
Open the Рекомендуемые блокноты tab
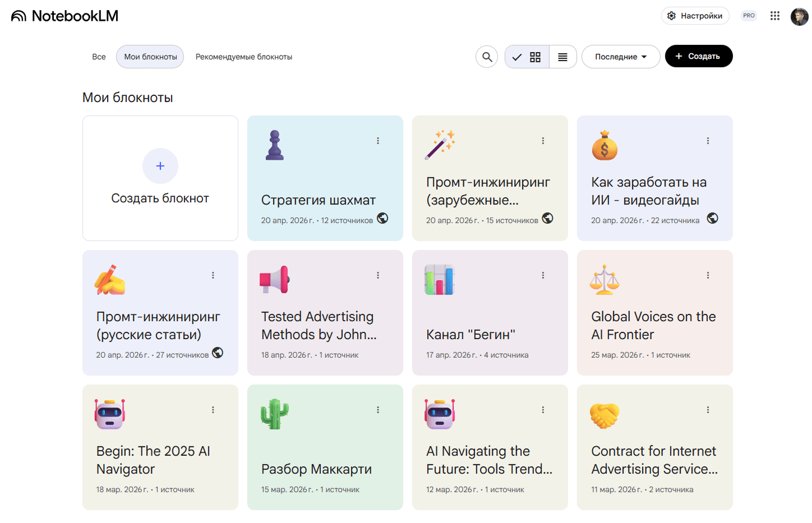(x=243, y=57)
